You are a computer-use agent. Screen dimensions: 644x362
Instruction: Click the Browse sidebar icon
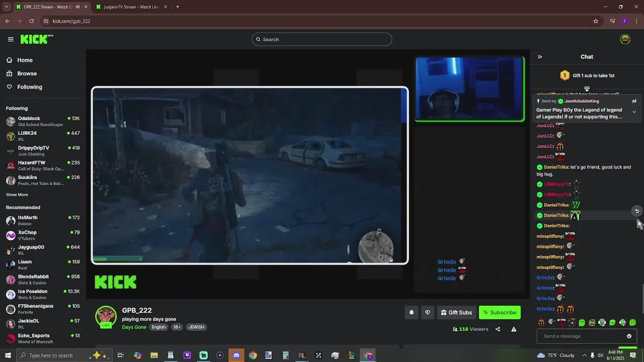tap(10, 73)
